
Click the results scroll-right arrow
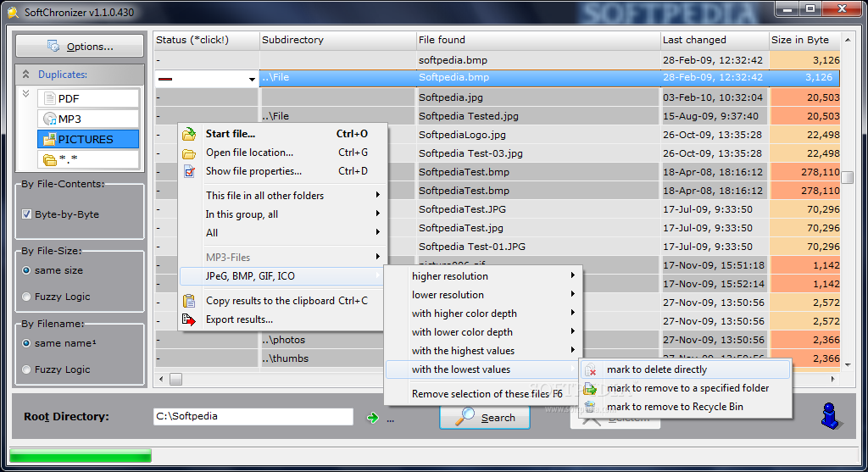[x=832, y=380]
